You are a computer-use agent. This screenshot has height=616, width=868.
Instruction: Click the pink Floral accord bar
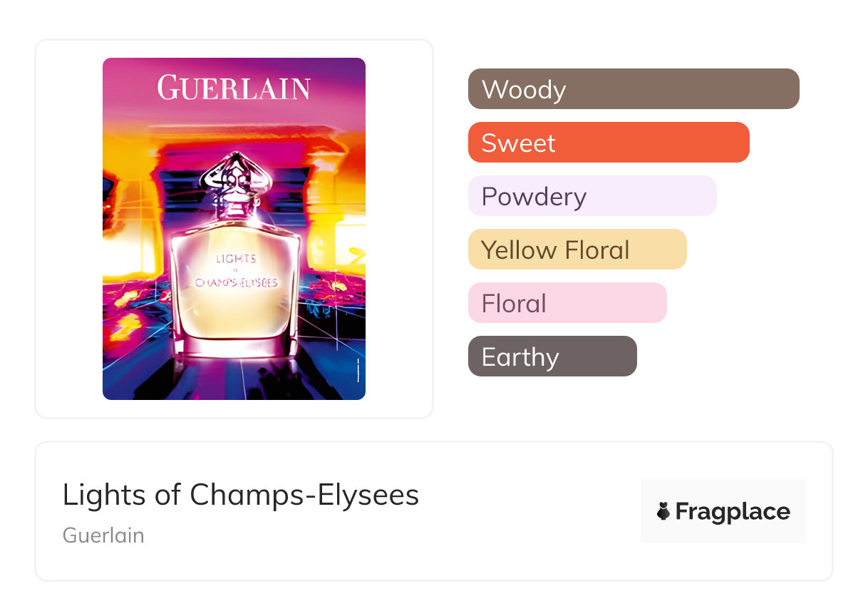tap(567, 303)
